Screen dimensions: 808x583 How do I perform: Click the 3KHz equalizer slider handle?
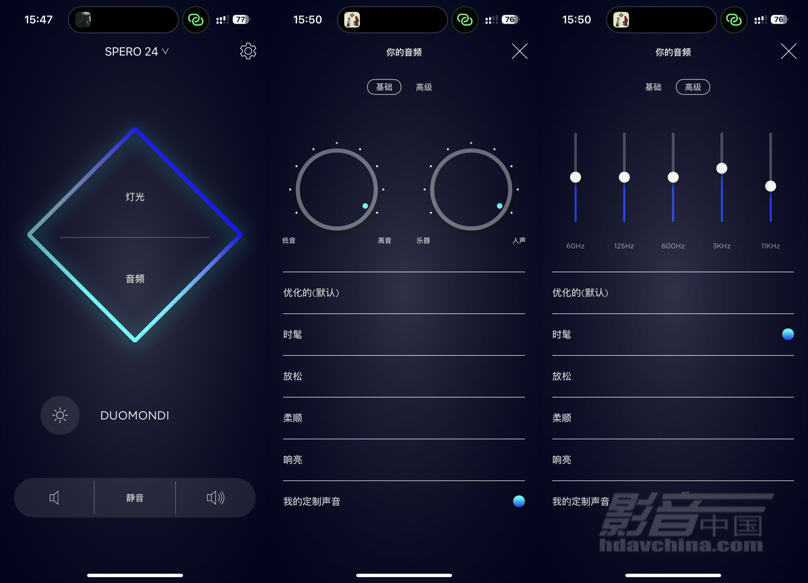pyautogui.click(x=722, y=168)
